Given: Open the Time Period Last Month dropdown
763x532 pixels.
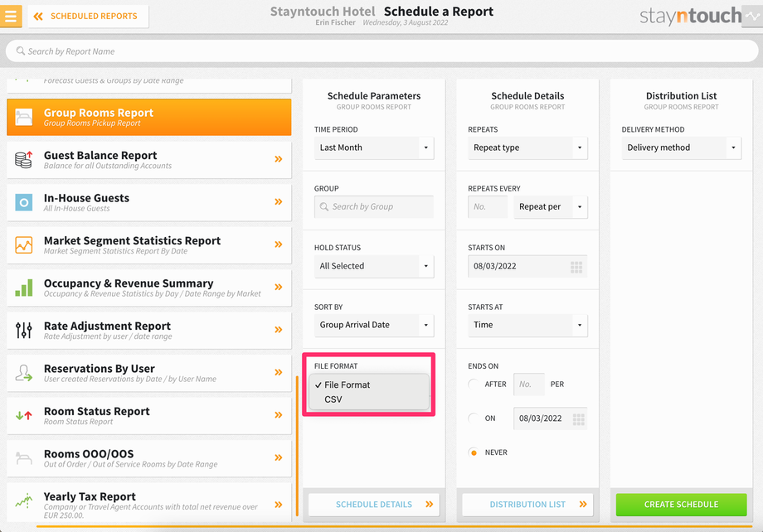Looking at the screenshot, I should 374,148.
